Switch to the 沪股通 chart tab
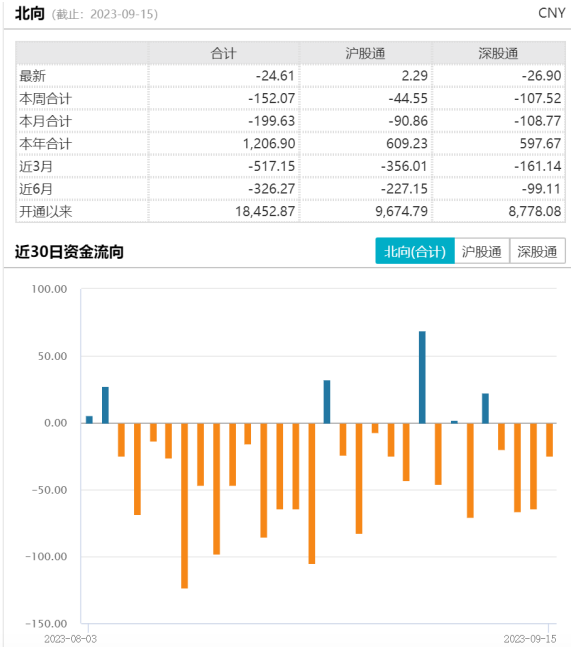The height and width of the screenshot is (647, 571). [x=482, y=251]
